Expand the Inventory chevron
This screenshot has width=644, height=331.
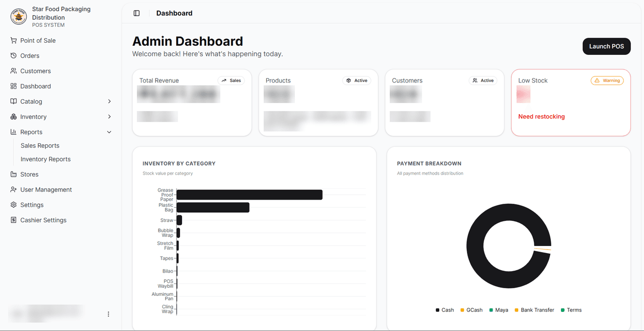pos(109,117)
